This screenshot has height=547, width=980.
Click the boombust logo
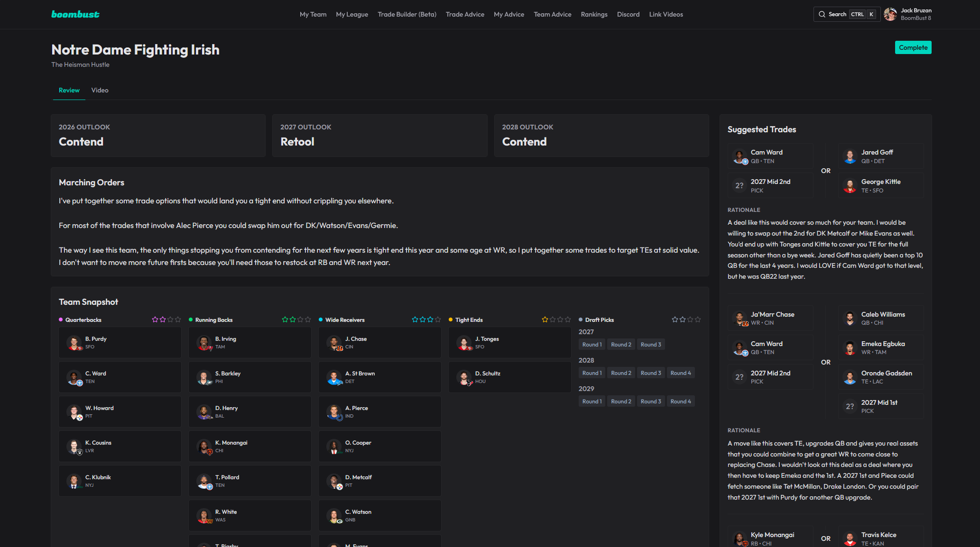[75, 14]
